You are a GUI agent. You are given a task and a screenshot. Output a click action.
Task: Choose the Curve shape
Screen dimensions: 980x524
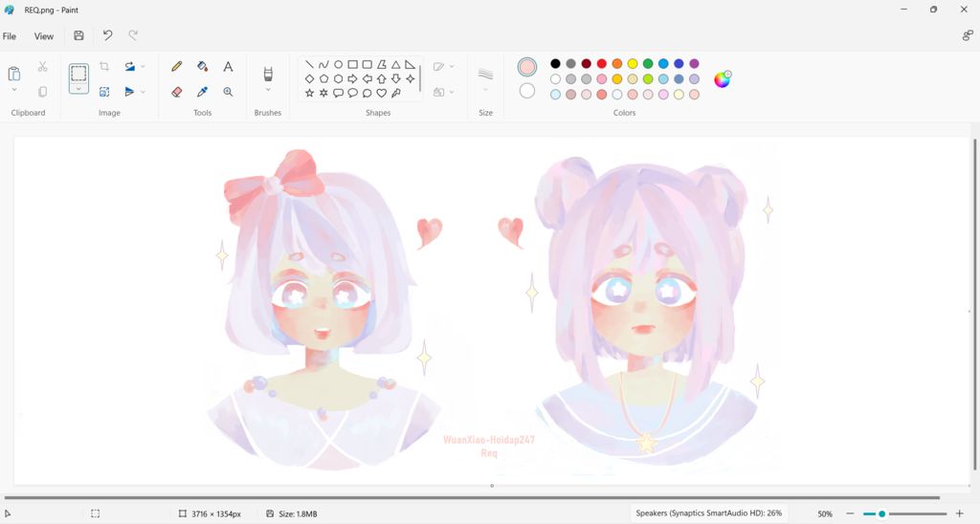323,64
